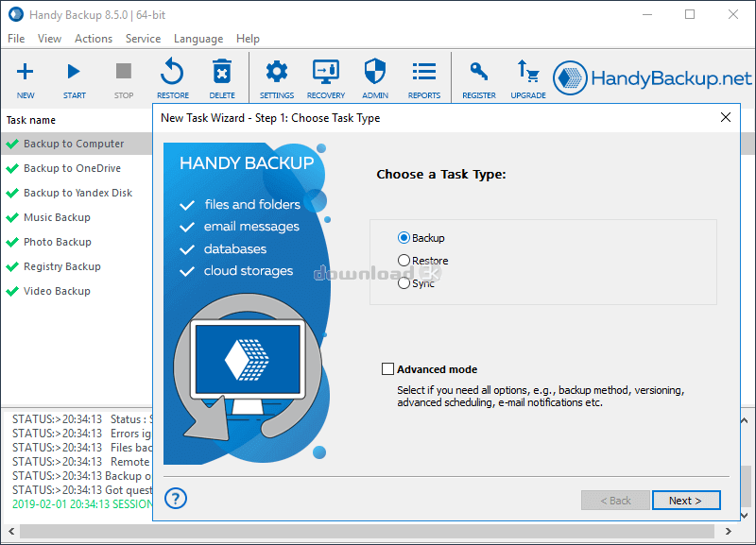The height and width of the screenshot is (545, 756).
Task: Click the 'Files bac' status log line
Action: point(82,448)
